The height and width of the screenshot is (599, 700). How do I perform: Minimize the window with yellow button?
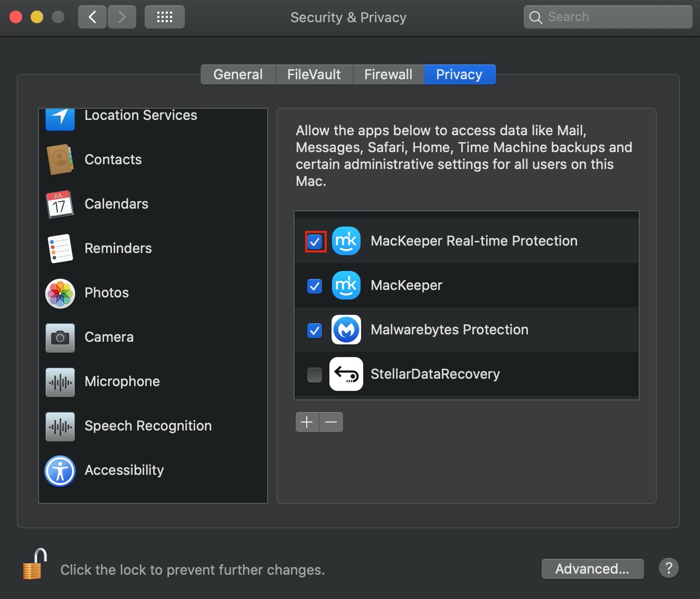pos(37,17)
